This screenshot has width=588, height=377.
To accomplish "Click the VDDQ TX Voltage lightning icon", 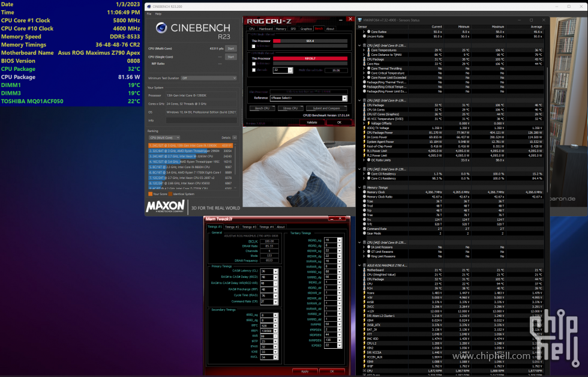I will pyautogui.click(x=365, y=128).
